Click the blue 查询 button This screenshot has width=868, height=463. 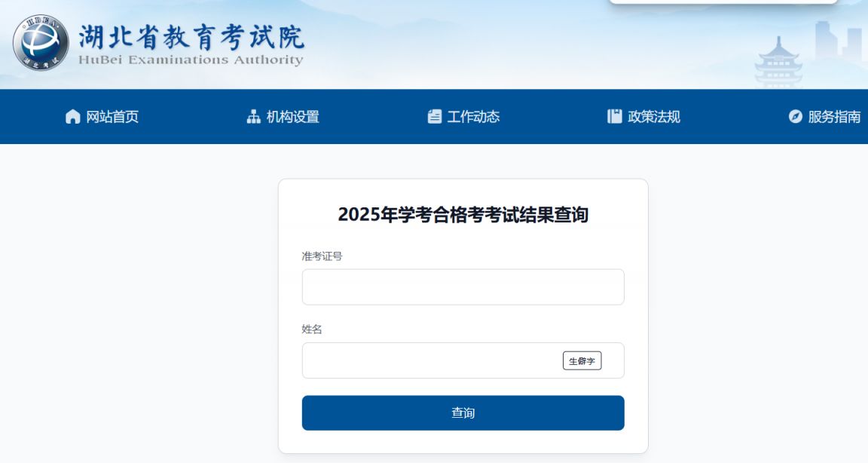click(463, 413)
